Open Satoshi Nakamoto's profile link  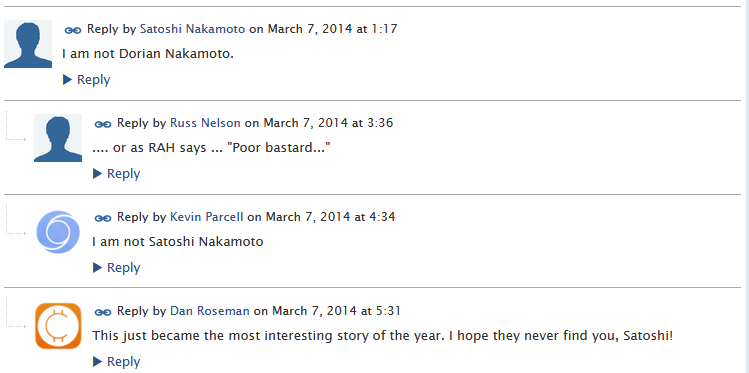pos(193,29)
